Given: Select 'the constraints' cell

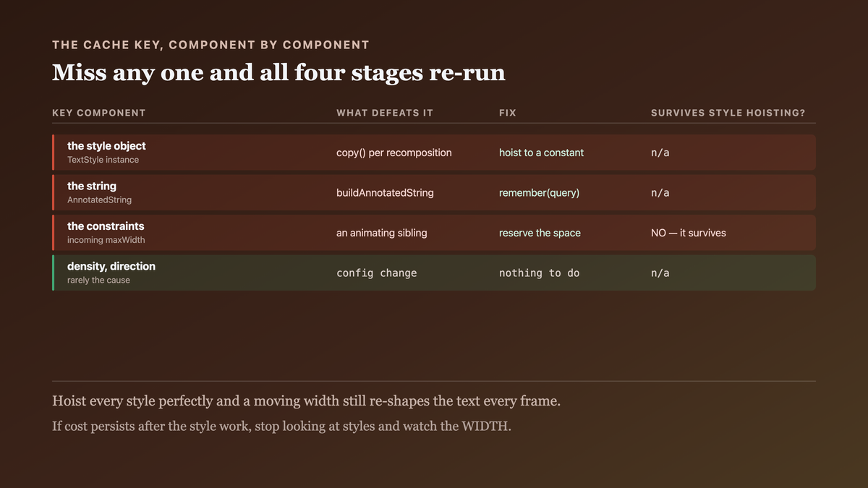Looking at the screenshot, I should click(106, 226).
